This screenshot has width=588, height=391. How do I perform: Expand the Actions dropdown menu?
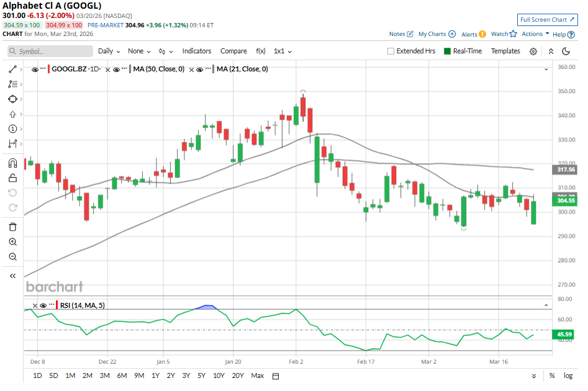pyautogui.click(x=535, y=34)
